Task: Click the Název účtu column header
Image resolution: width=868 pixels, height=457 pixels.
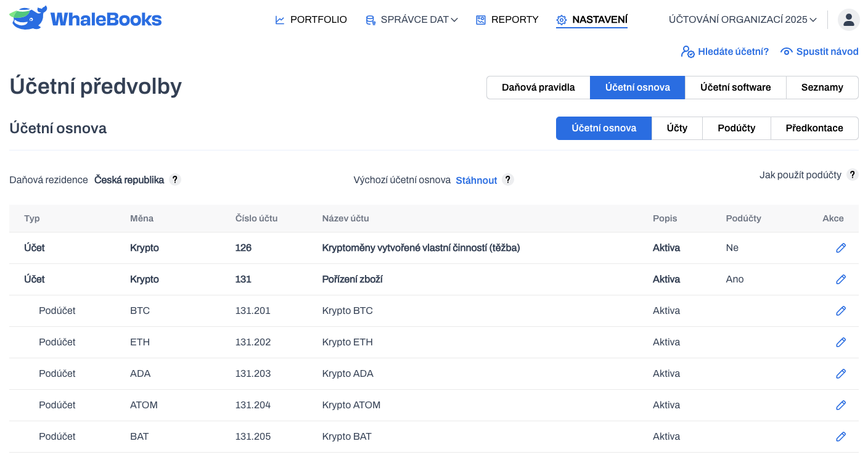Action: 345,218
